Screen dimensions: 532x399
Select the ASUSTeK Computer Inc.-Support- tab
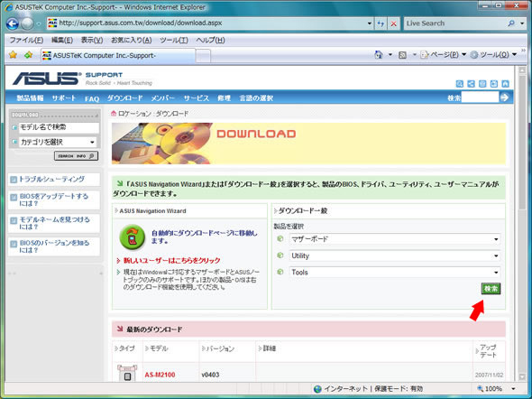coord(118,55)
